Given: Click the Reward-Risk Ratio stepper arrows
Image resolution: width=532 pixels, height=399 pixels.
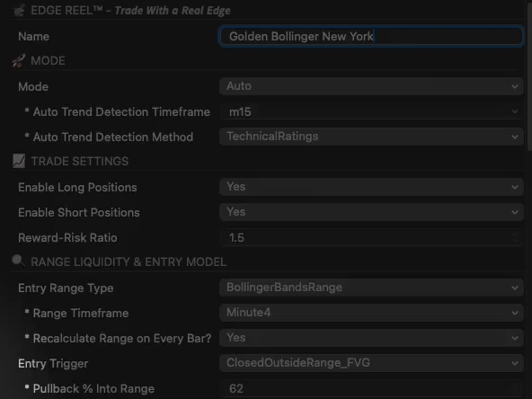Looking at the screenshot, I should point(515,237).
